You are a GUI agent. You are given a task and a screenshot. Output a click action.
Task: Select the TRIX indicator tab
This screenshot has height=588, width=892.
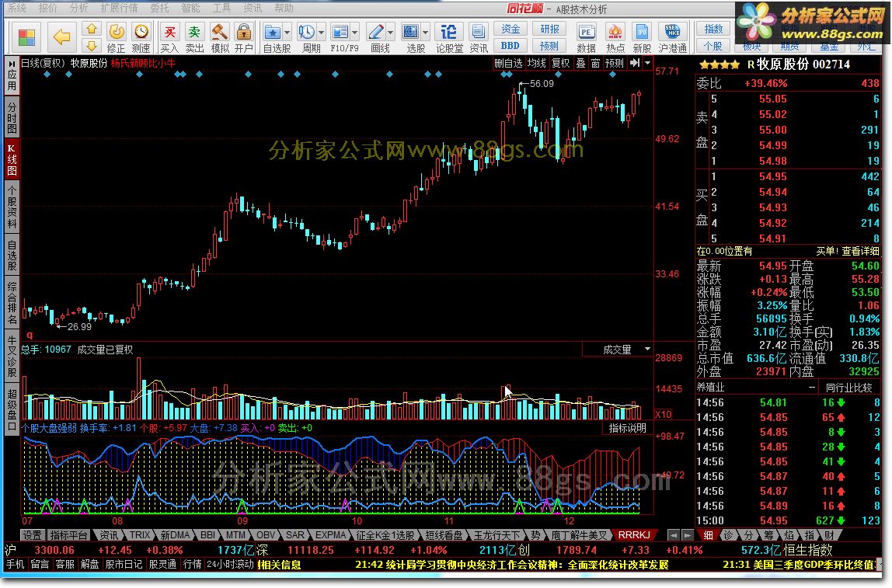(x=139, y=535)
